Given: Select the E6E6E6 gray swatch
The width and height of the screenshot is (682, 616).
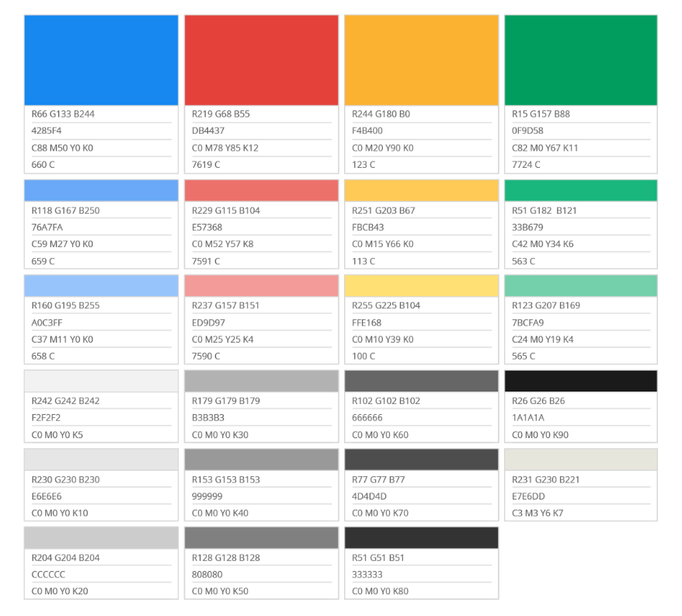Looking at the screenshot, I should pos(101,459).
